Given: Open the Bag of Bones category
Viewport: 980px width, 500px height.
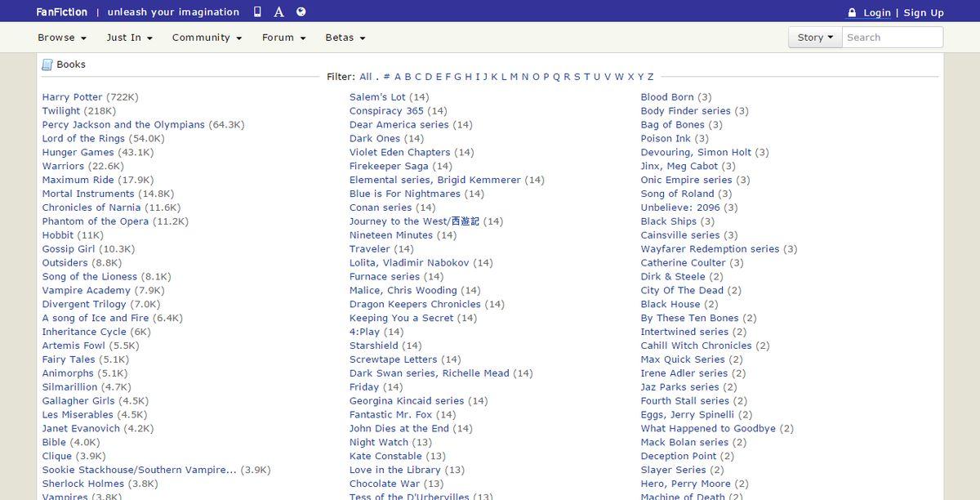Looking at the screenshot, I should tap(673, 125).
